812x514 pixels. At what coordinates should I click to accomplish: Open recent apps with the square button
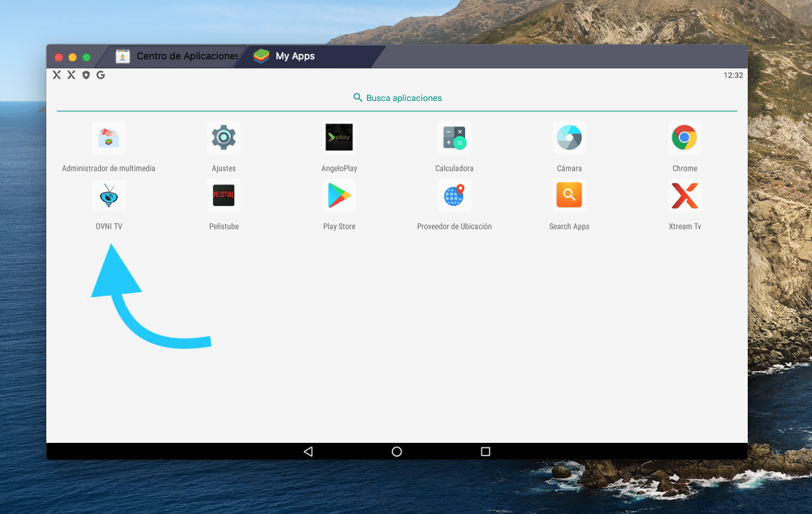coord(485,451)
